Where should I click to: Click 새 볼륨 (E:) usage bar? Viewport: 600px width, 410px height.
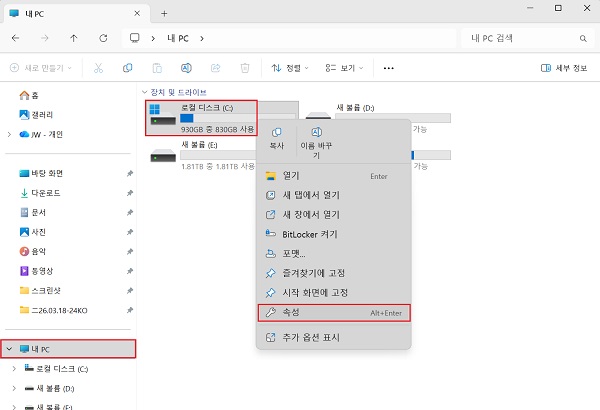tap(218, 155)
